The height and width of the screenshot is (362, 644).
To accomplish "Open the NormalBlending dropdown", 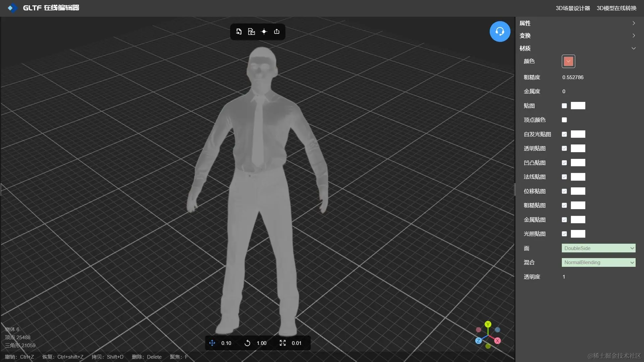I will [598, 262].
